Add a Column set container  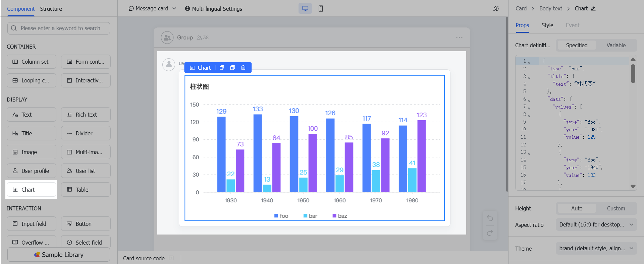[32, 62]
